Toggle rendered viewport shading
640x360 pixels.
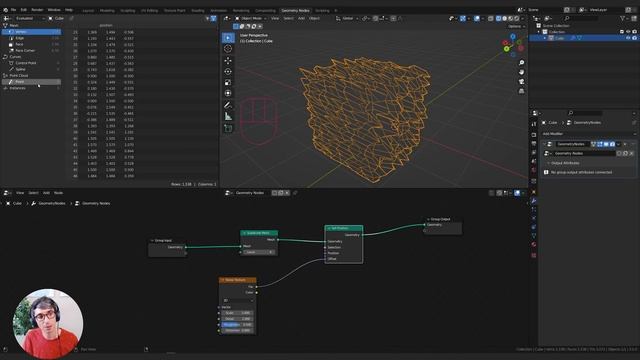pos(517,18)
